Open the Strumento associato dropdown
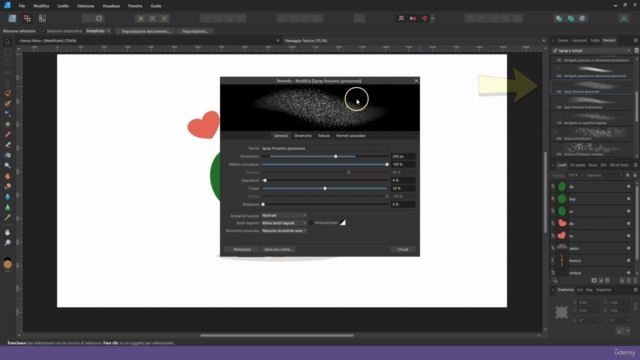This screenshot has width=640, height=360. [x=284, y=231]
